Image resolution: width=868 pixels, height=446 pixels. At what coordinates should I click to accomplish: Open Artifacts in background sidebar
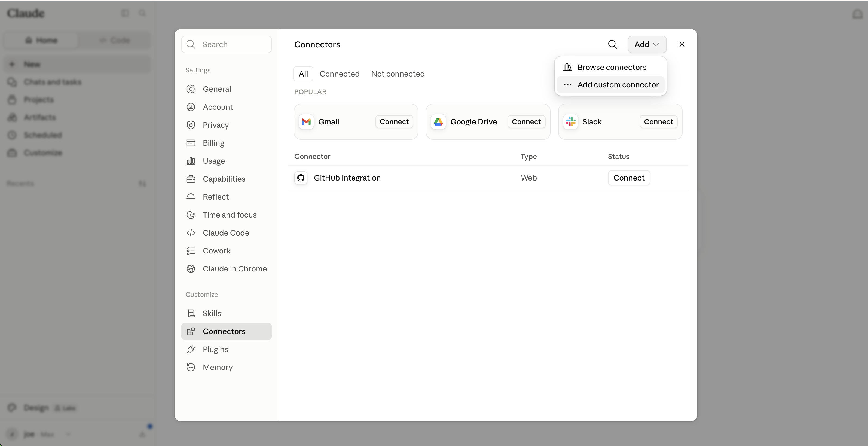[77, 117]
